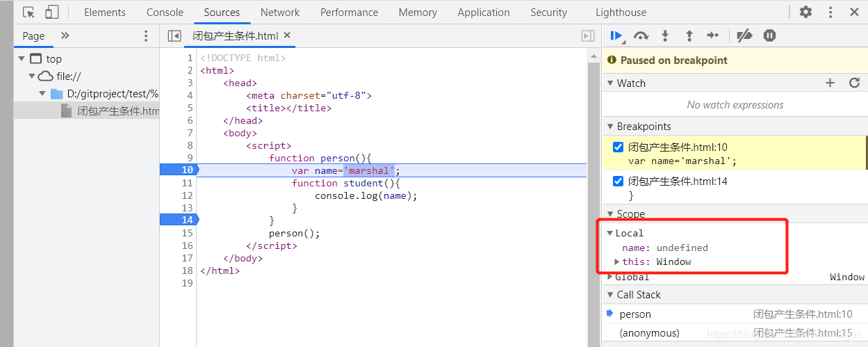This screenshot has height=347, width=868.
Task: Select the Page navigator tab
Action: pyautogui.click(x=33, y=35)
